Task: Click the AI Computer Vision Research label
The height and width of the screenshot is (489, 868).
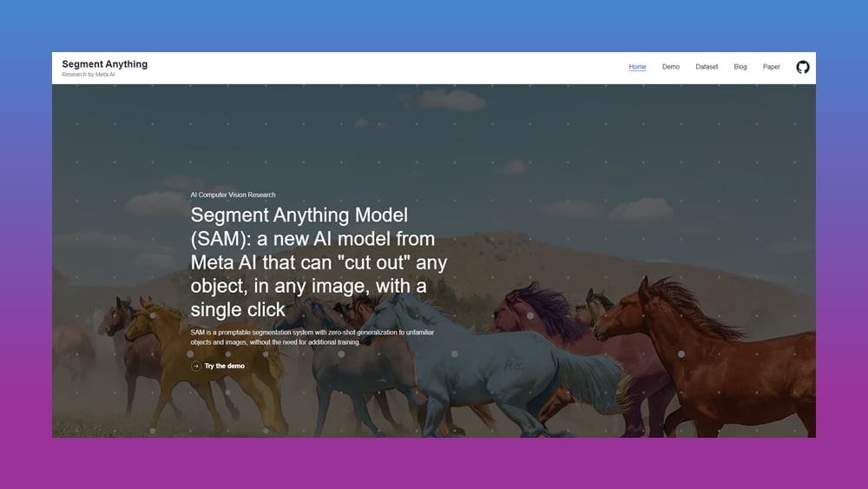Action: pos(233,195)
